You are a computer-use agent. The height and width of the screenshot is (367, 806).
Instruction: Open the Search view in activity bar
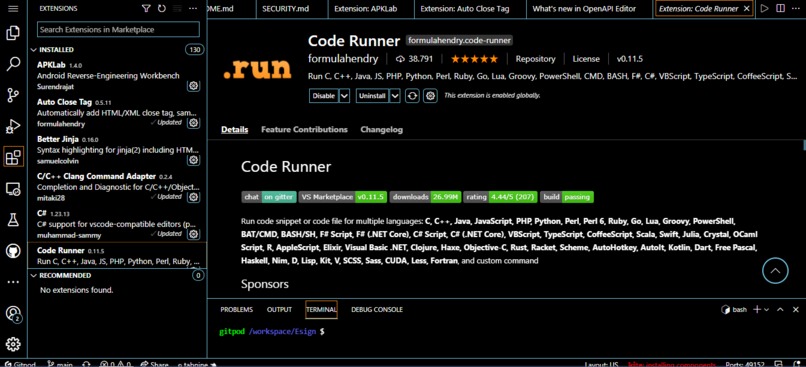click(x=13, y=64)
